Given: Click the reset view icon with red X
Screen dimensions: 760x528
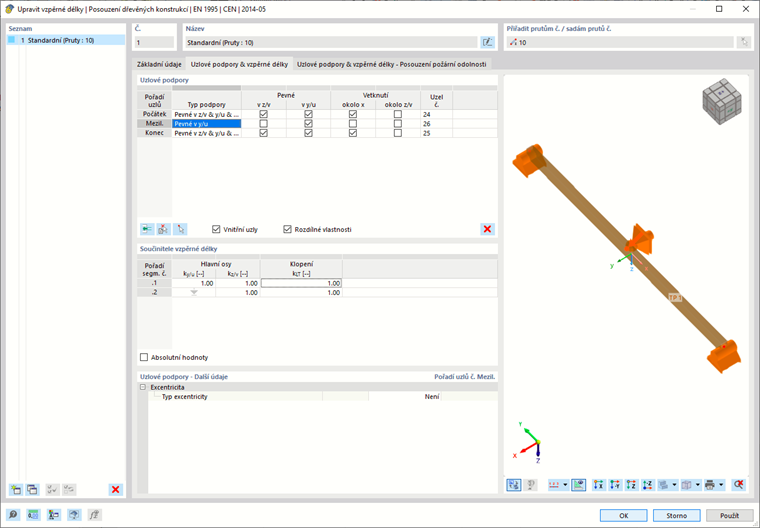Looking at the screenshot, I should (x=738, y=484).
